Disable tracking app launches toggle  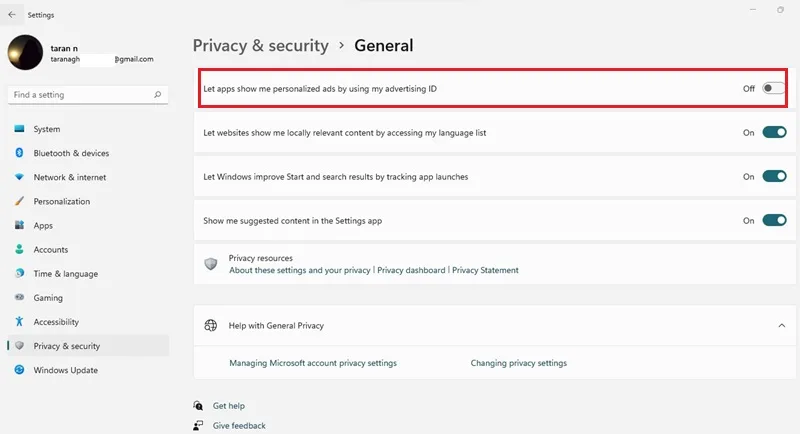(x=774, y=176)
